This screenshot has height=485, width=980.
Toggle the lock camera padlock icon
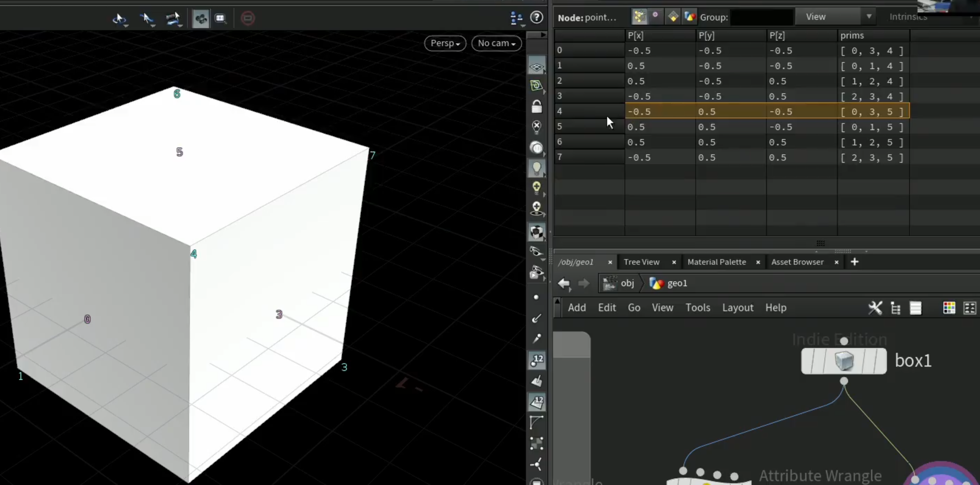pos(536,107)
